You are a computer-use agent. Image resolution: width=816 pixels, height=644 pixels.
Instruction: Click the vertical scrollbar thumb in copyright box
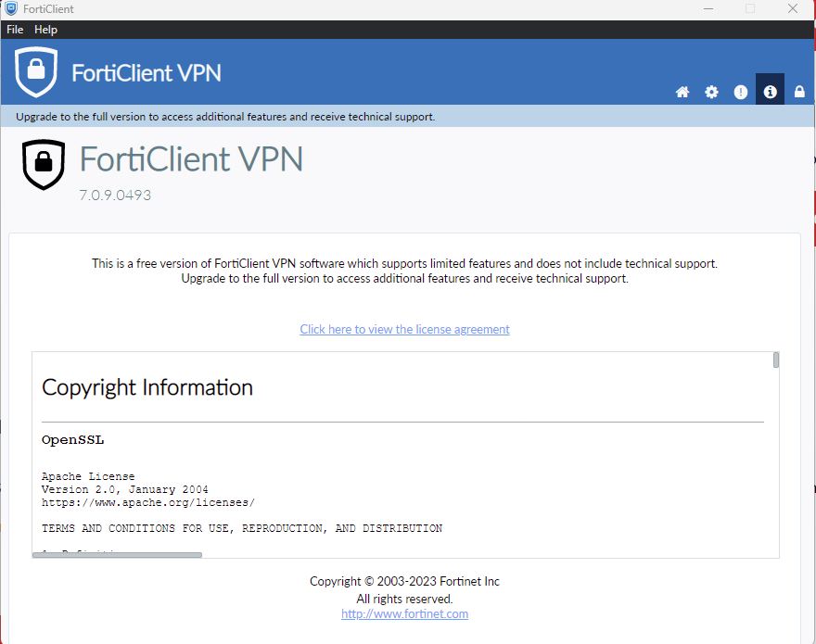click(775, 360)
